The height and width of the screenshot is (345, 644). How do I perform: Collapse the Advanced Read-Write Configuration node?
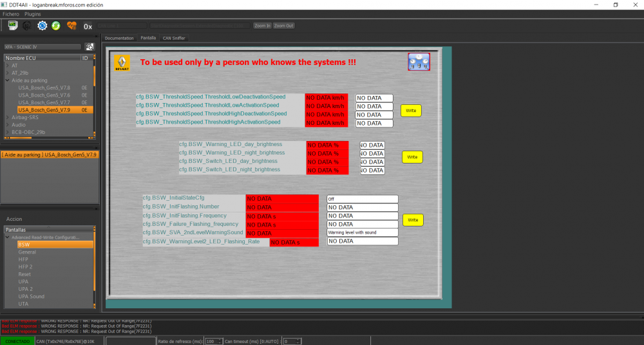(7, 238)
